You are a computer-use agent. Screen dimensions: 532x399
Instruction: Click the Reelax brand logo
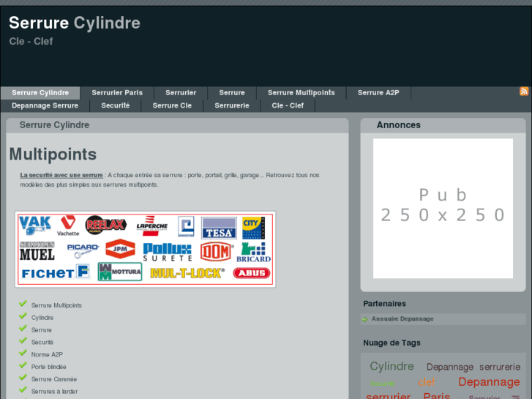(105, 225)
